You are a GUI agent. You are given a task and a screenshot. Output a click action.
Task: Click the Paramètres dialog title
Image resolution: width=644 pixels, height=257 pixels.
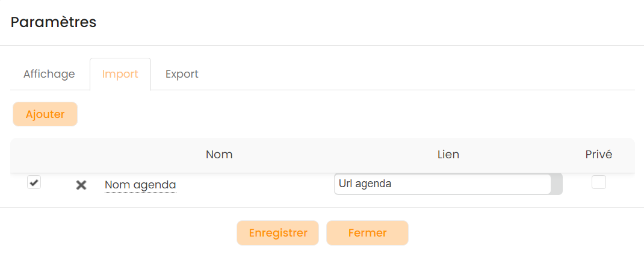click(x=54, y=22)
